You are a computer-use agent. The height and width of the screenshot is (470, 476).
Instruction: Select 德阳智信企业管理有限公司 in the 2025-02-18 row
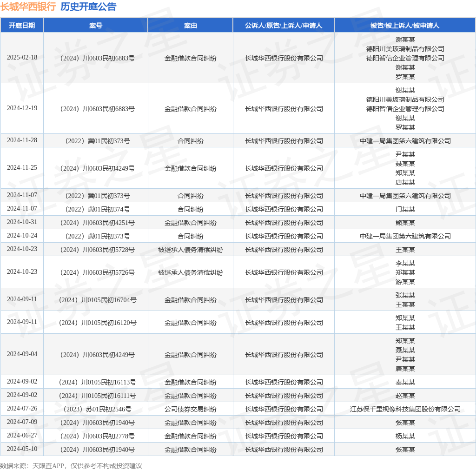pyautogui.click(x=405, y=58)
